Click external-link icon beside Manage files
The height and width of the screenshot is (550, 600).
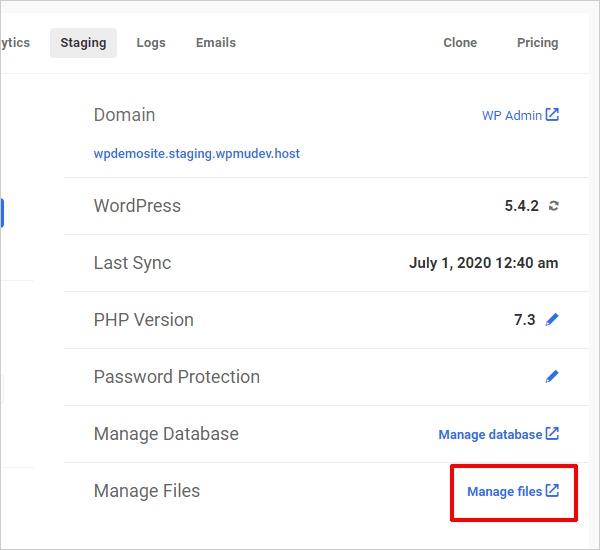pos(552,490)
